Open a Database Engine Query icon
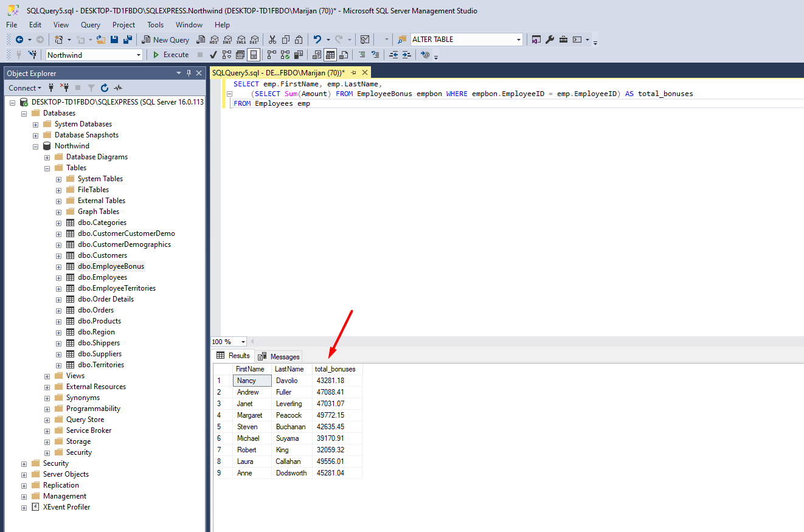This screenshot has height=532, width=804. [200, 40]
